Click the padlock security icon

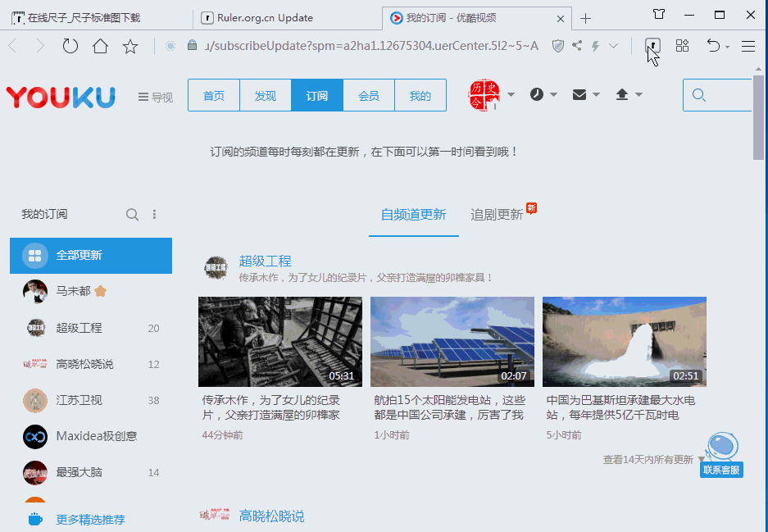[192, 46]
